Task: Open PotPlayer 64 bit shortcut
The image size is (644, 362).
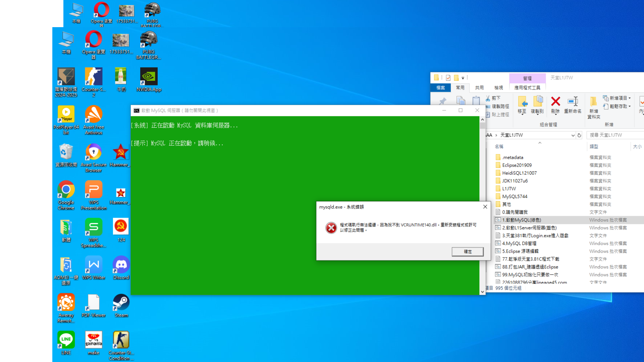Action: [x=66, y=120]
